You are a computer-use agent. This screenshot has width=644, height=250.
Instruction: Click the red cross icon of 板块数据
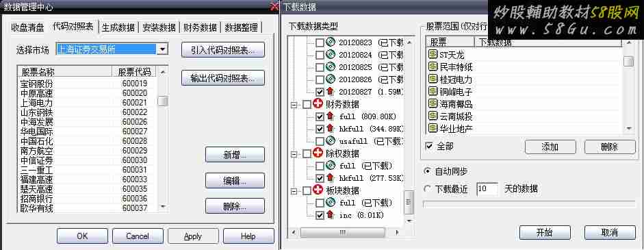tap(318, 190)
